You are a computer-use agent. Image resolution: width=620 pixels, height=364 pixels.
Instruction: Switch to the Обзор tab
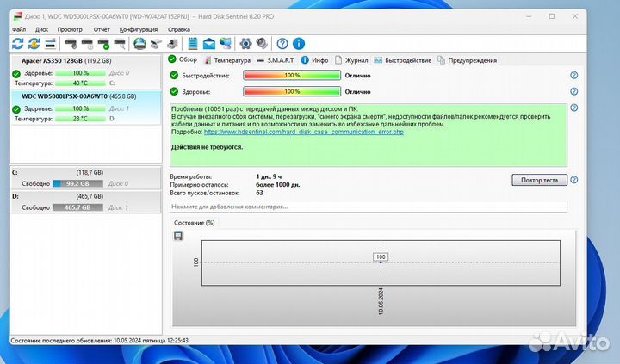click(x=183, y=59)
